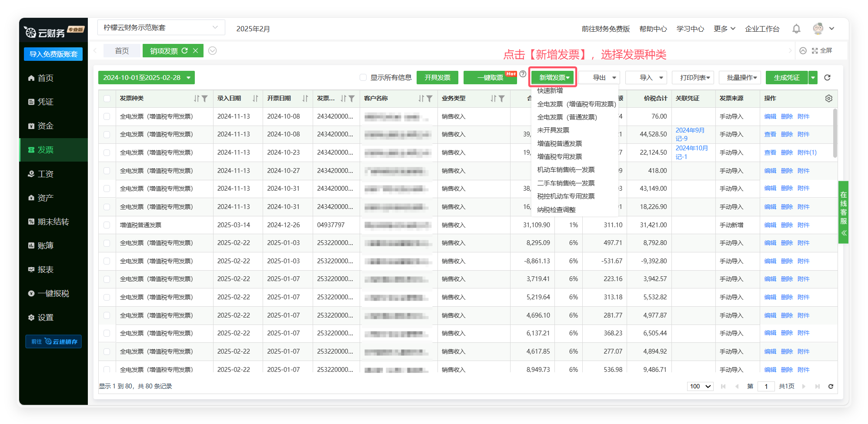Close the 销项发票 tab
The image size is (868, 424).
pyautogui.click(x=196, y=51)
